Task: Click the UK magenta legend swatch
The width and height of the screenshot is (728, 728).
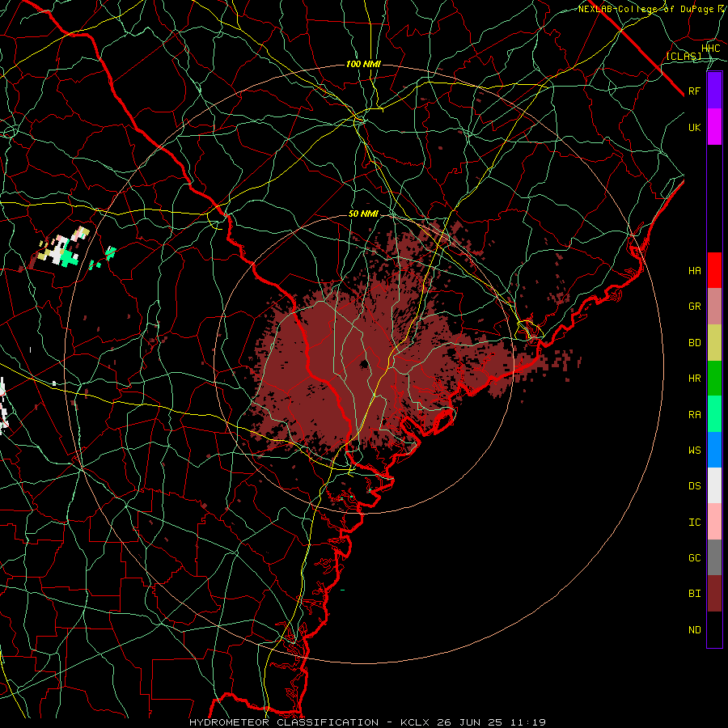Action: [x=714, y=127]
